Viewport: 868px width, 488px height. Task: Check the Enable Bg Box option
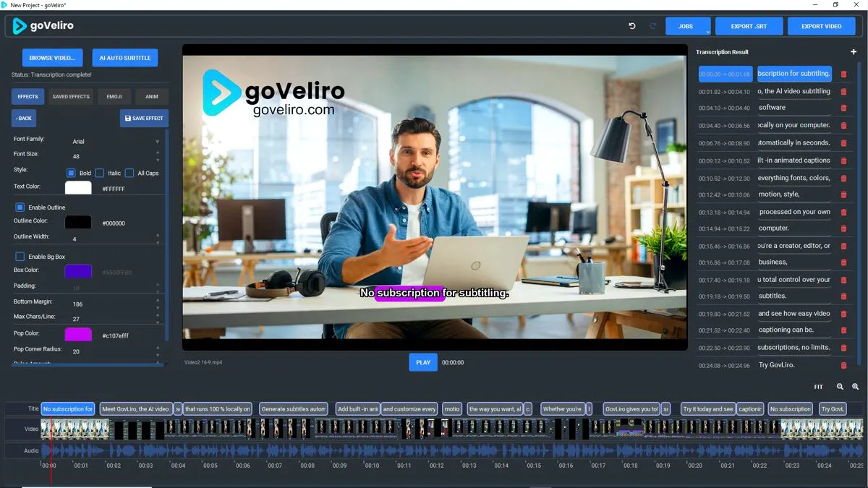pyautogui.click(x=20, y=257)
